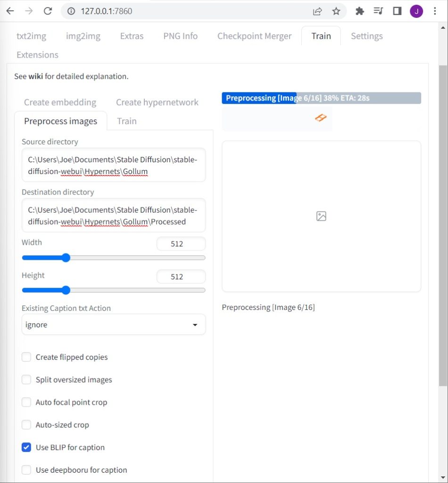
Task: Toggle the browser side panel icon
Action: 397,11
